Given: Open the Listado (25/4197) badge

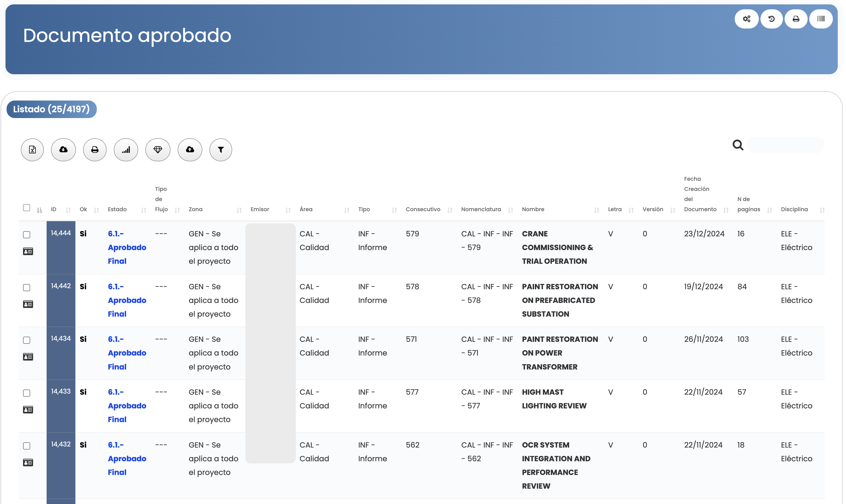Looking at the screenshot, I should tap(52, 109).
